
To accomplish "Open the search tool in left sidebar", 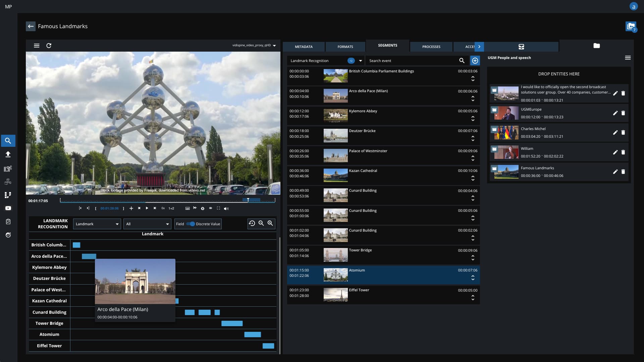I will click(8, 141).
